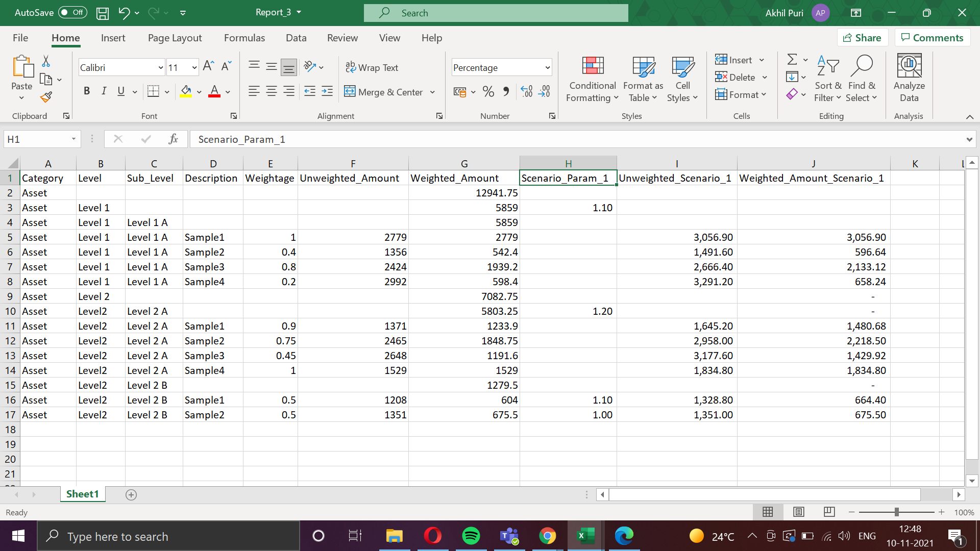Open the Comments pane button
This screenshot has width=980, height=551.
click(x=932, y=38)
